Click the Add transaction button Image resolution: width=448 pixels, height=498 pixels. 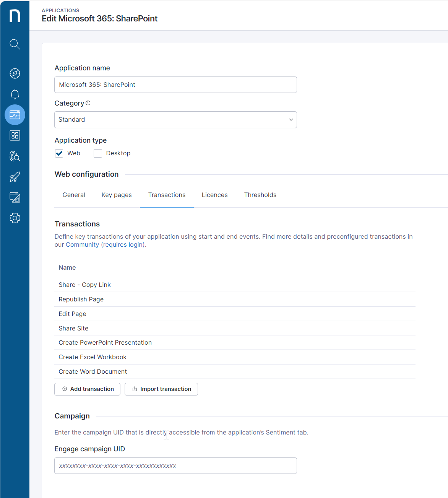[x=87, y=389]
